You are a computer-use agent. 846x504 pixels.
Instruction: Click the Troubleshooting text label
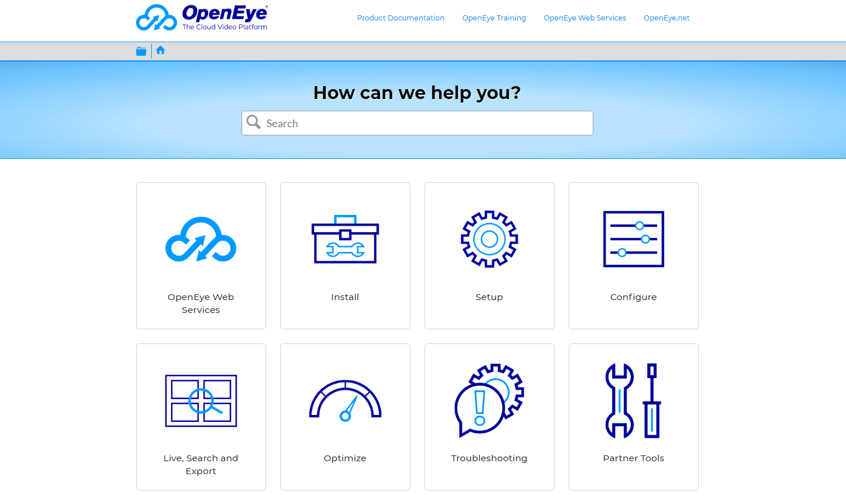[x=489, y=458]
